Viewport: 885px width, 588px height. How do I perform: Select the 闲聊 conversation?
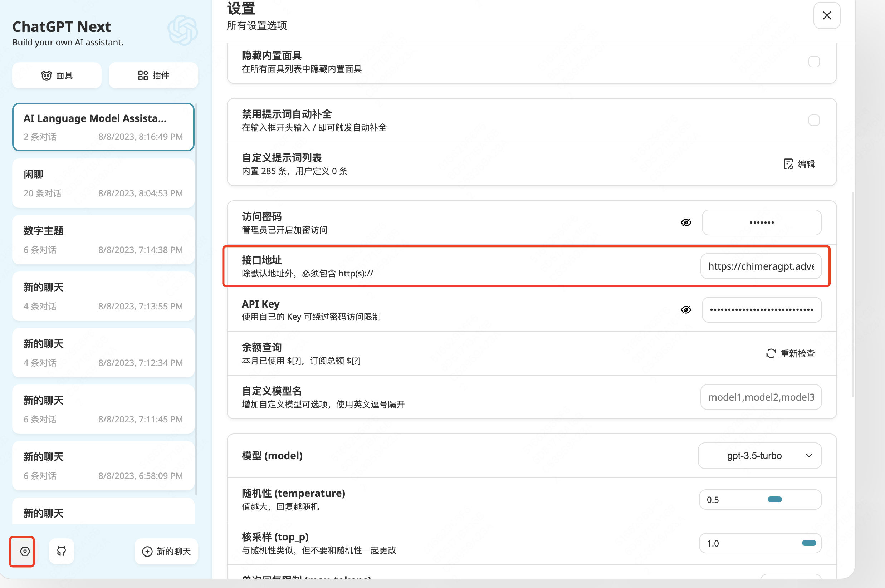click(103, 183)
